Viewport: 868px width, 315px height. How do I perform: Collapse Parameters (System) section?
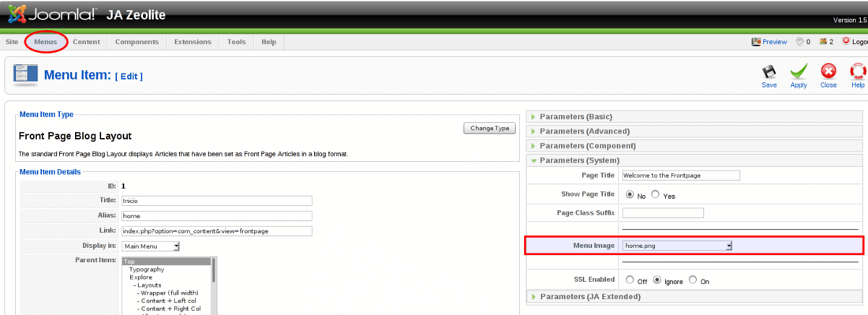[694, 160]
